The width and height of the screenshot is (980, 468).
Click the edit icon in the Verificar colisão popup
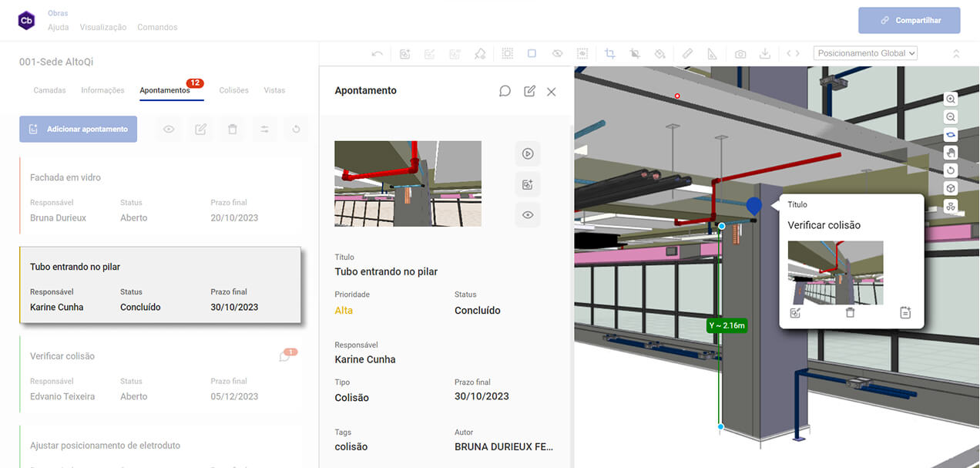(796, 313)
